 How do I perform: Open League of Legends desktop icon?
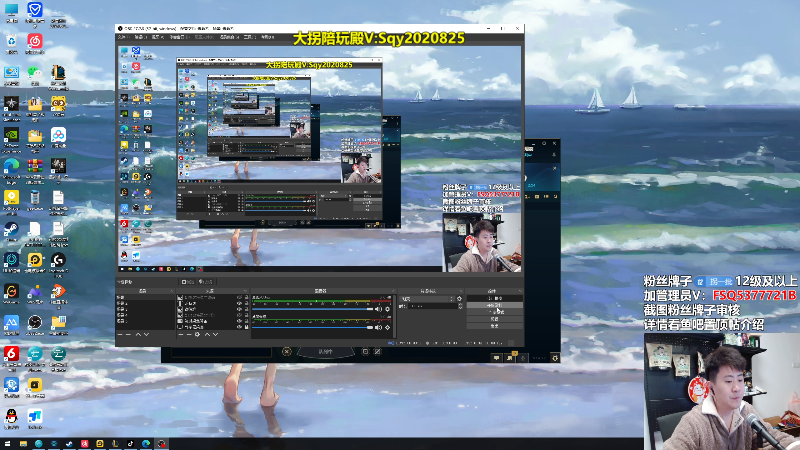[58, 74]
